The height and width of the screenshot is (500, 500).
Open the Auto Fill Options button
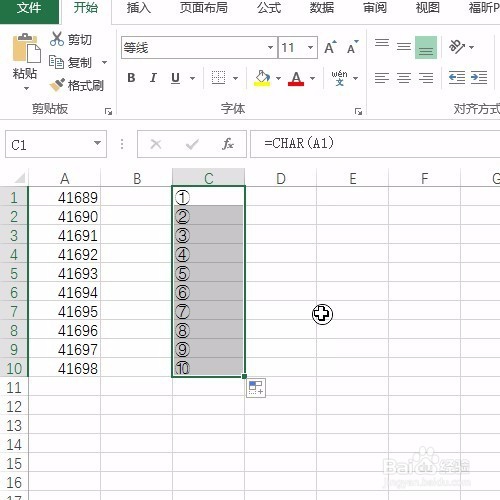click(256, 388)
